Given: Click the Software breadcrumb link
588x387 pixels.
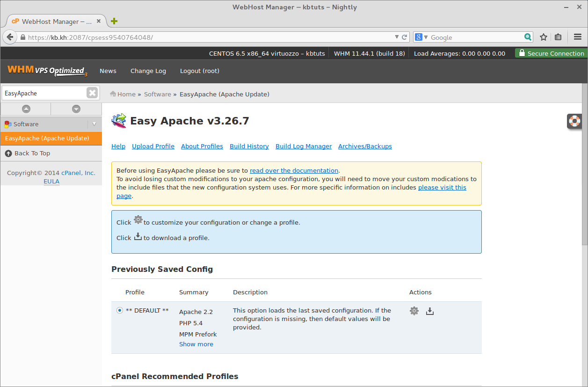Looking at the screenshot, I should pos(158,94).
